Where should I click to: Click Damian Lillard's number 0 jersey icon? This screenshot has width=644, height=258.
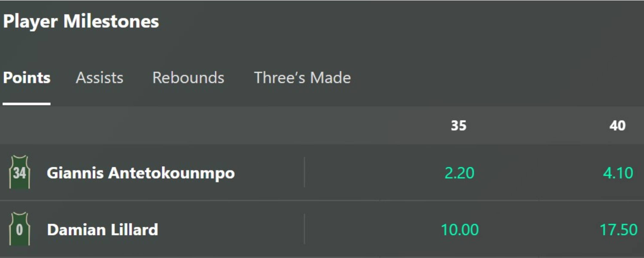tap(20, 229)
